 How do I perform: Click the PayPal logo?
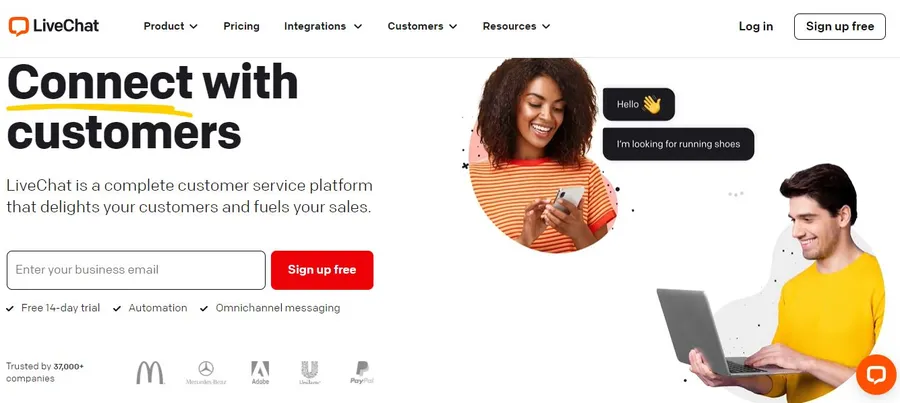point(362,373)
